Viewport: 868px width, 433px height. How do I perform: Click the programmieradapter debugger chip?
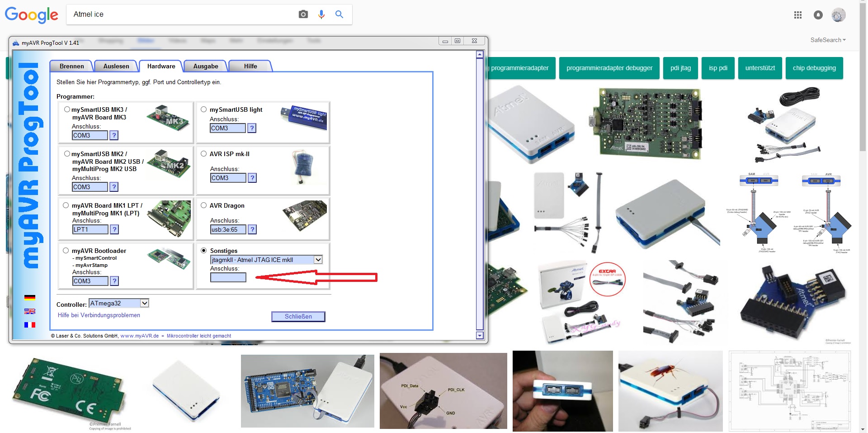(609, 68)
